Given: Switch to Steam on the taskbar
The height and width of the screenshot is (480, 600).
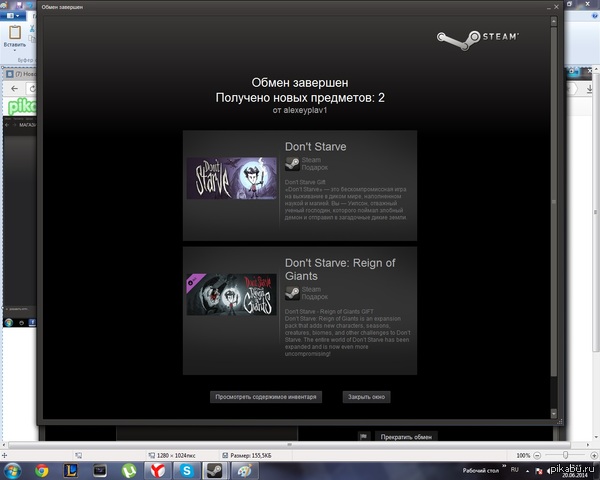Looking at the screenshot, I should (215, 470).
